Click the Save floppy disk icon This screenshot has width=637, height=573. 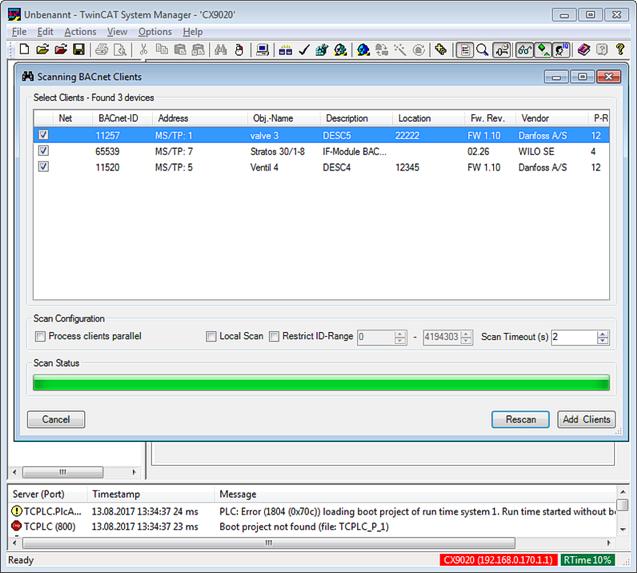point(78,50)
